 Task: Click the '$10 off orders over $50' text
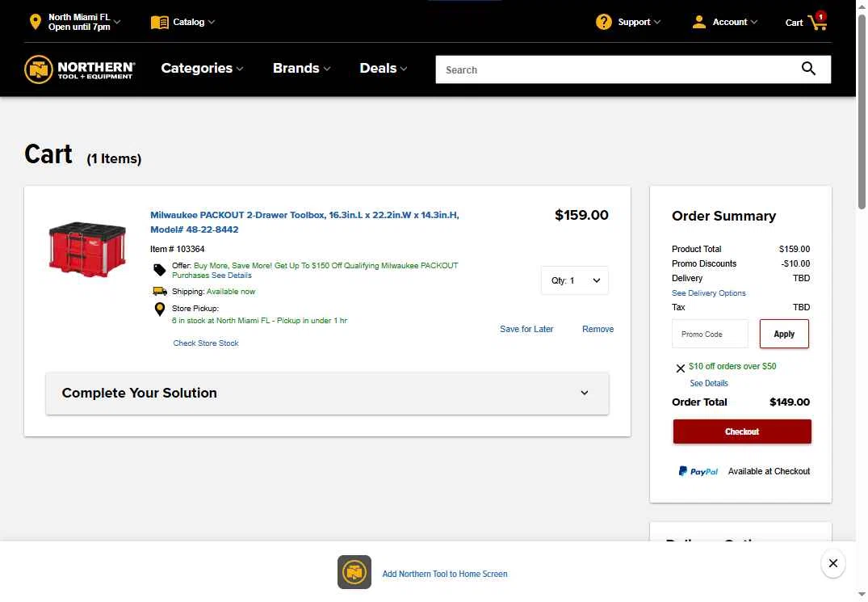732,366
